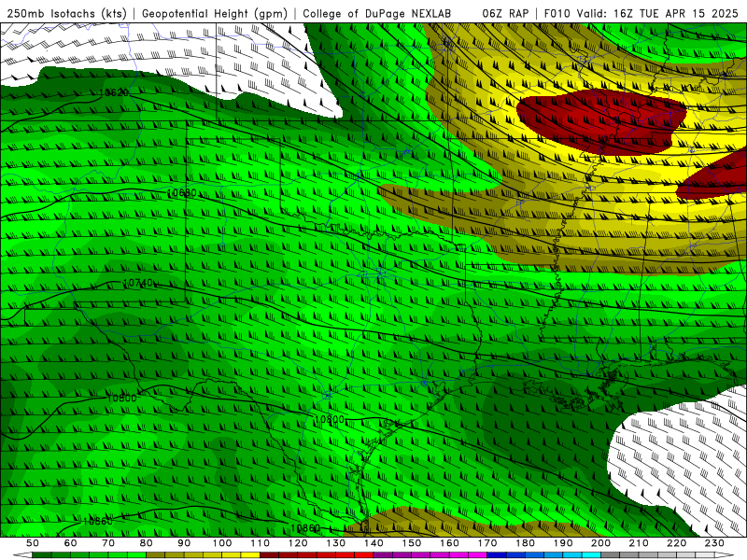The height and width of the screenshot is (560, 747).
Task: Pick the dark blue swatch below the 180 value
Action: point(497,555)
